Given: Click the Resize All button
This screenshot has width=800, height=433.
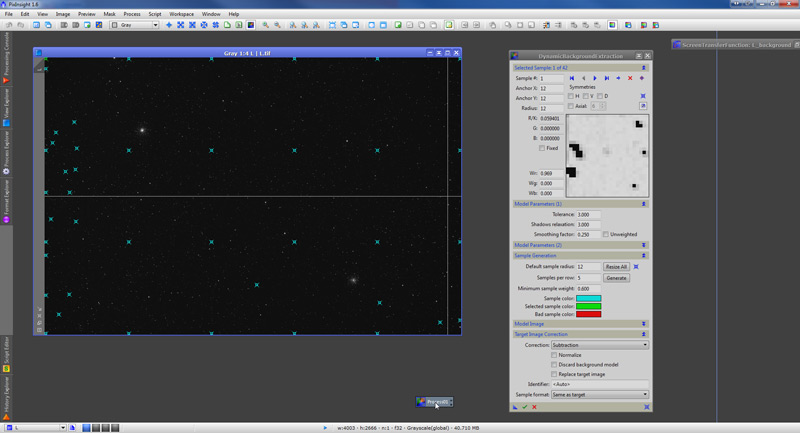Looking at the screenshot, I should tap(616, 267).
